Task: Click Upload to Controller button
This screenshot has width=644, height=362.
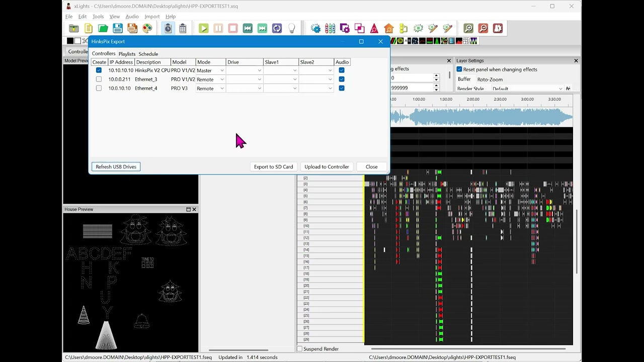Action: pos(327,167)
